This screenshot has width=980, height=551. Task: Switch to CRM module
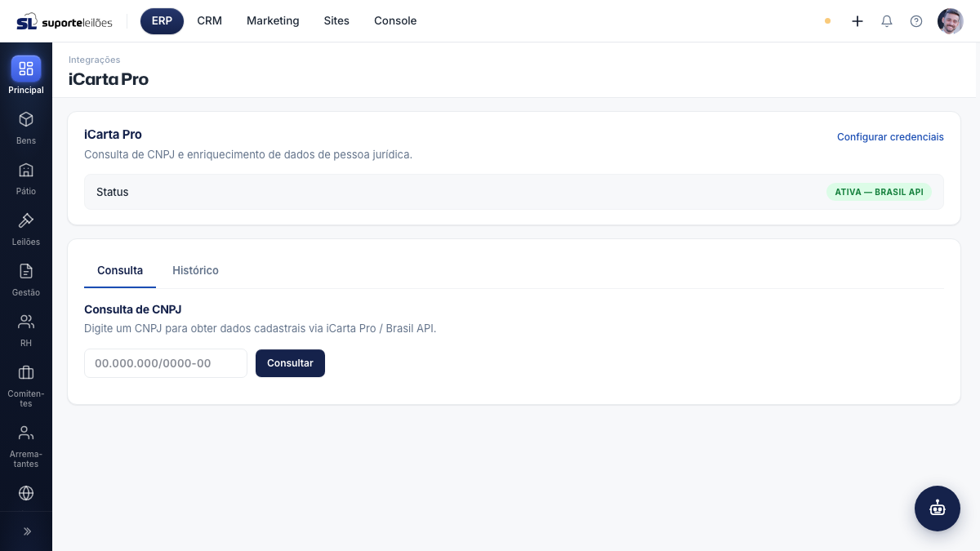(x=210, y=21)
